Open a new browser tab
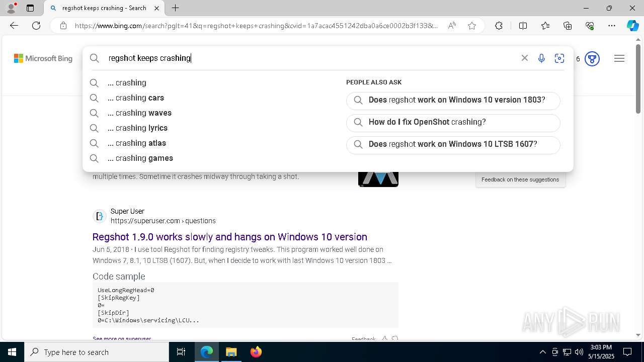The height and width of the screenshot is (362, 644). 175,8
